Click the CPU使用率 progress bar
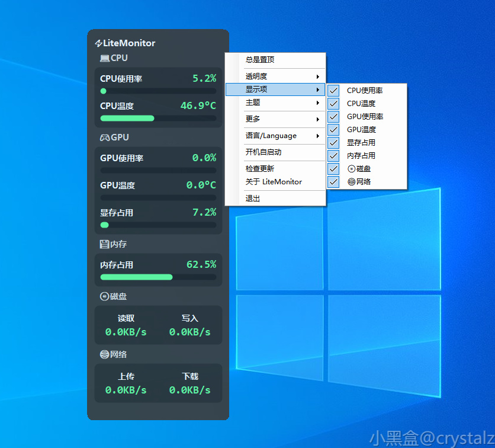The height and width of the screenshot is (448, 495). 158,91
